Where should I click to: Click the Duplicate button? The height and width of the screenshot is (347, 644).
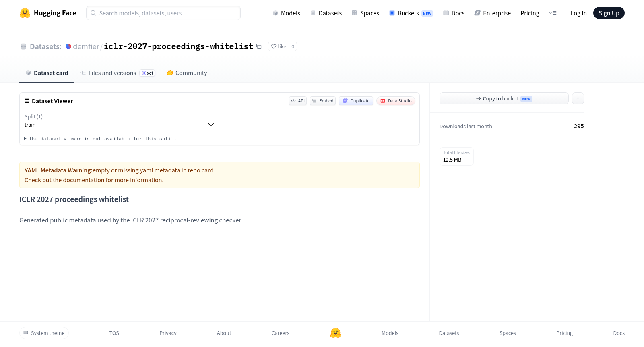[x=356, y=101]
